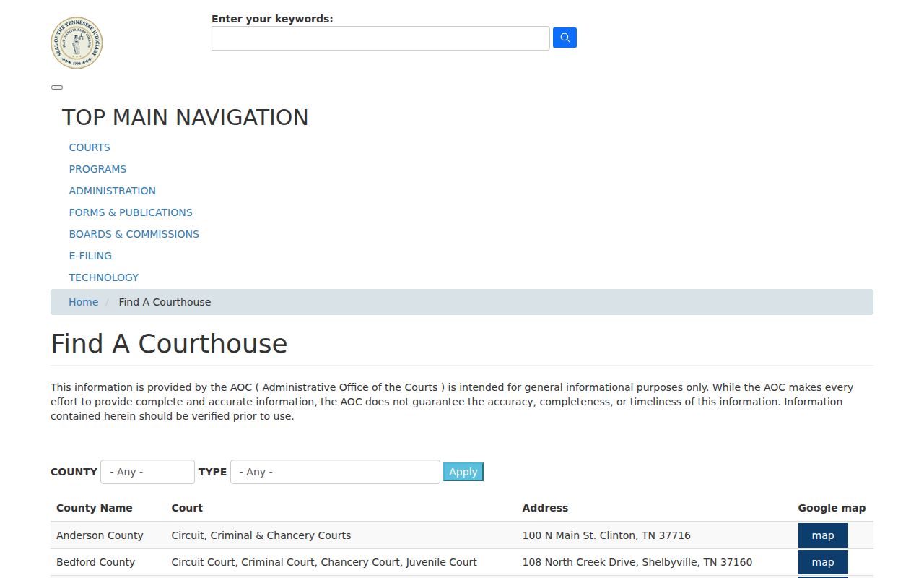Open the TYPE filter dropdown
This screenshot has height=578, width=924.
[335, 472]
